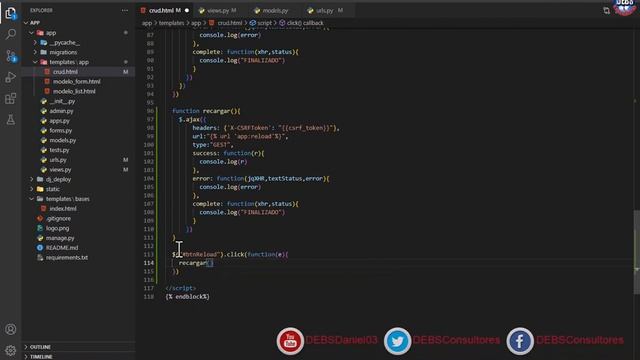This screenshot has width=640, height=360.
Task: Click the type:"GEST" code line
Action: coord(213,145)
